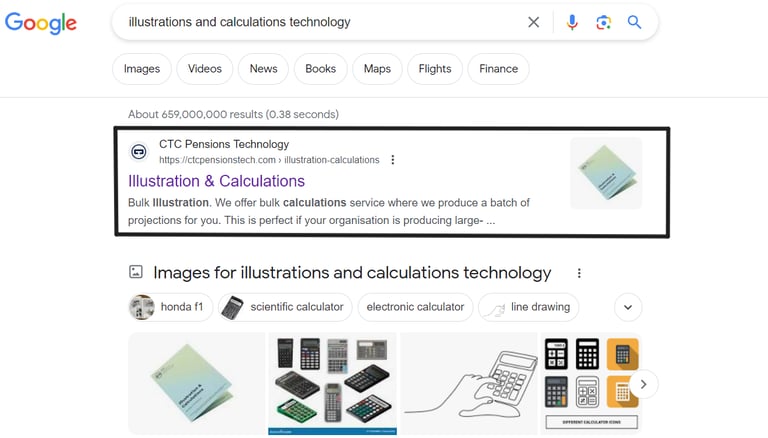Open the three-dot menu beside the CTC result URL
The width and height of the screenshot is (768, 438).
392,160
